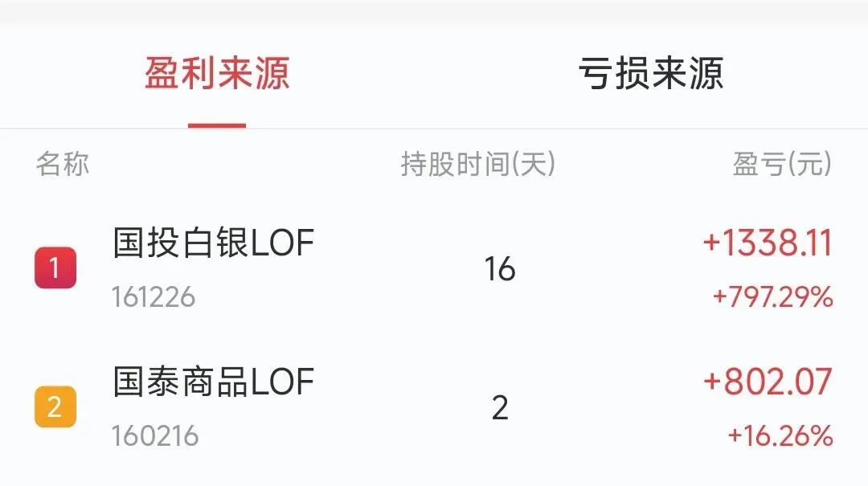Select the 国泰商品LOF row

(434, 407)
